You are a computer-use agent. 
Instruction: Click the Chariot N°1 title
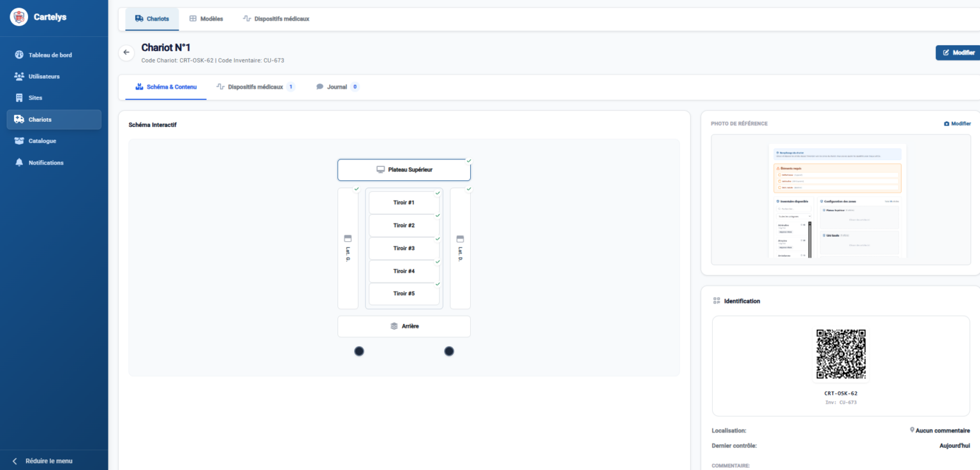(x=166, y=48)
